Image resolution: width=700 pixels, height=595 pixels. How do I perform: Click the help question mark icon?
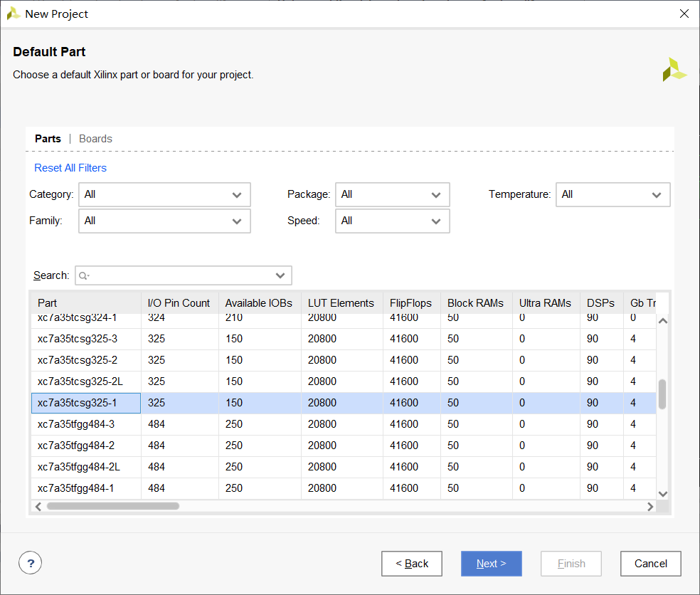pos(30,564)
